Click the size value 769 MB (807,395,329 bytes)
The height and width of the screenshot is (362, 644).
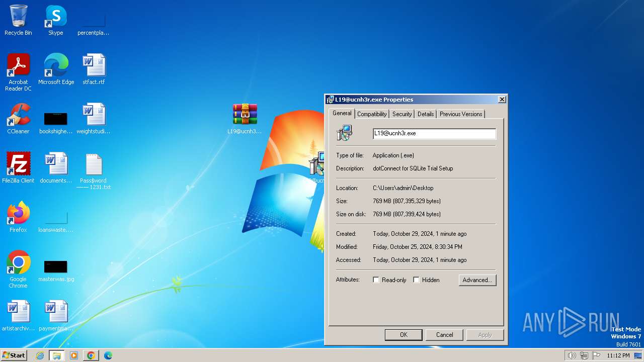pos(407,201)
